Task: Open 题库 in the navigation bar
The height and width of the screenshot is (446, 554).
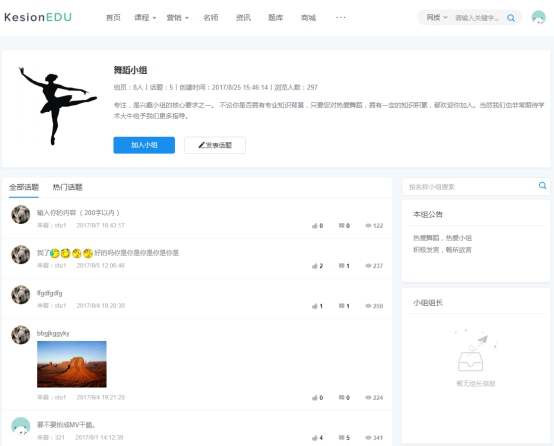Action: pyautogui.click(x=276, y=18)
